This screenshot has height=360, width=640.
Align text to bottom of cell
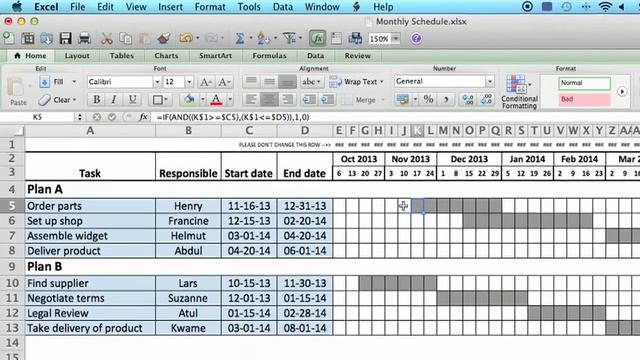pyautogui.click(x=287, y=82)
